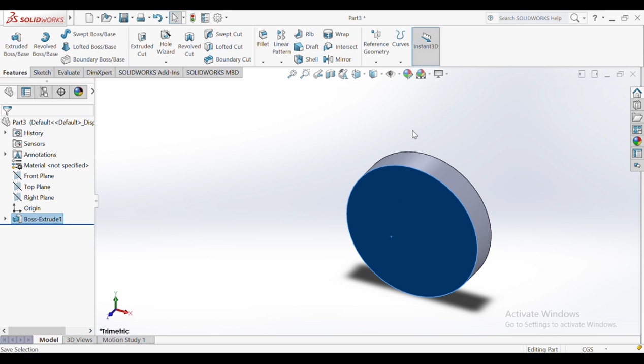Click the Undo toolbar icon
Image resolution: width=644 pixels, height=364 pixels.
(x=157, y=18)
